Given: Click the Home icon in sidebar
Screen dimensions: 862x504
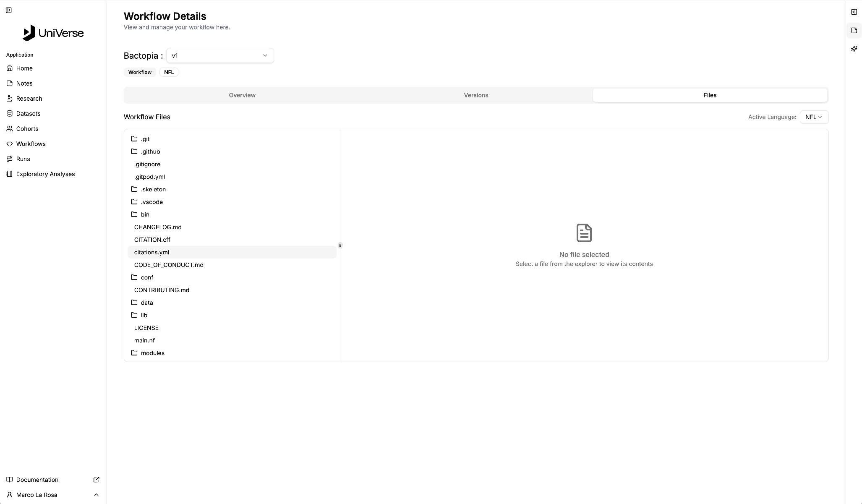Looking at the screenshot, I should pyautogui.click(x=10, y=68).
